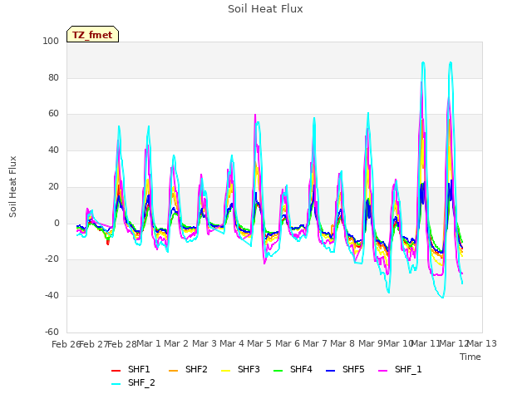Click the -60 y-axis tick value

[x=52, y=332]
